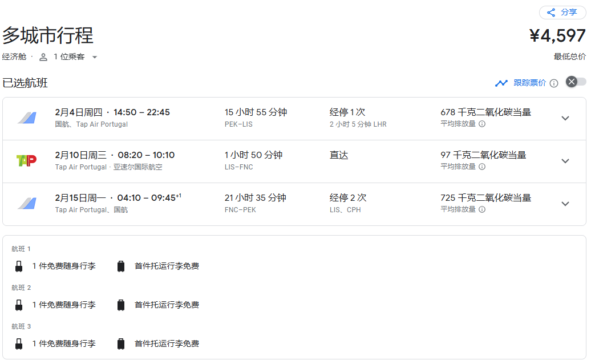Expand the LIS–FNC flight details
The width and height of the screenshot is (591, 364).
tap(565, 161)
